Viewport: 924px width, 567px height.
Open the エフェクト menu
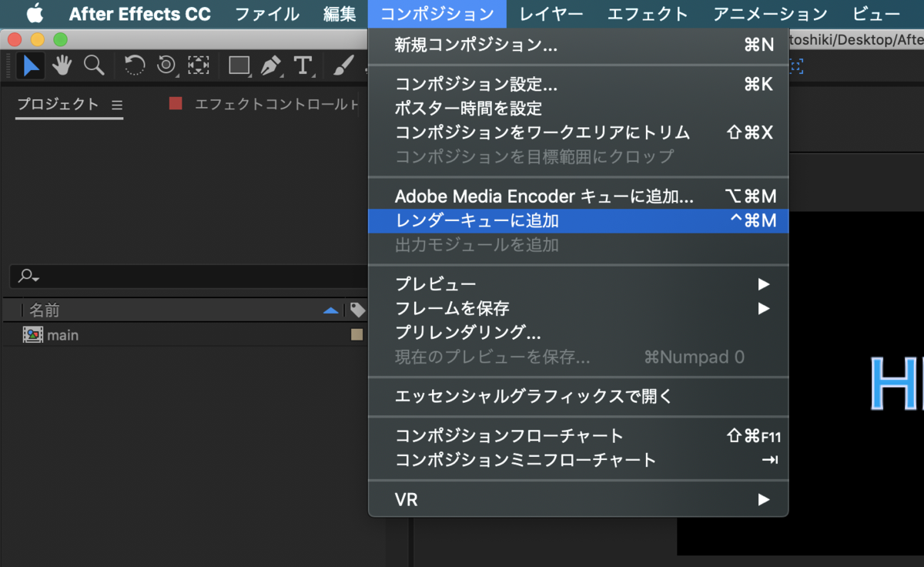coord(648,13)
